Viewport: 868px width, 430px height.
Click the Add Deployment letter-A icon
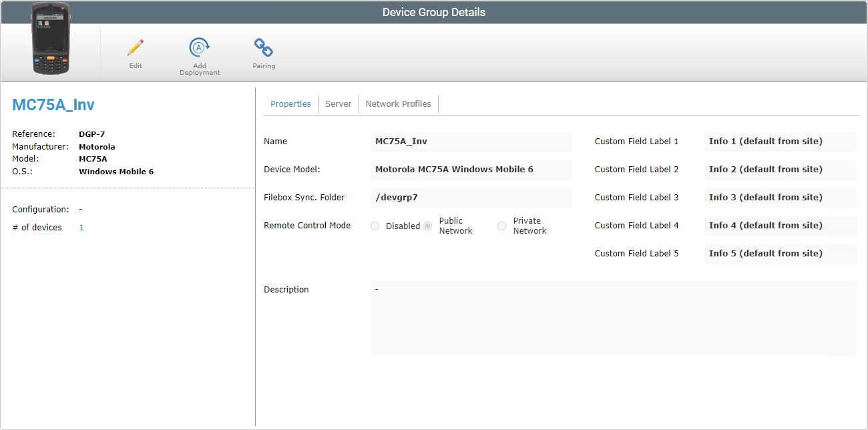199,47
